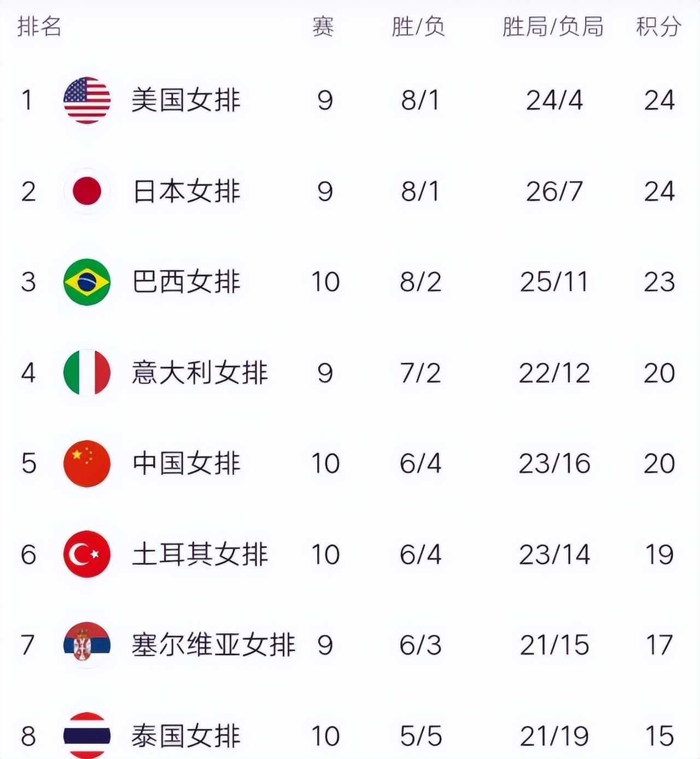Click the United States flag icon
Image resolution: width=700 pixels, height=759 pixels.
(x=87, y=100)
